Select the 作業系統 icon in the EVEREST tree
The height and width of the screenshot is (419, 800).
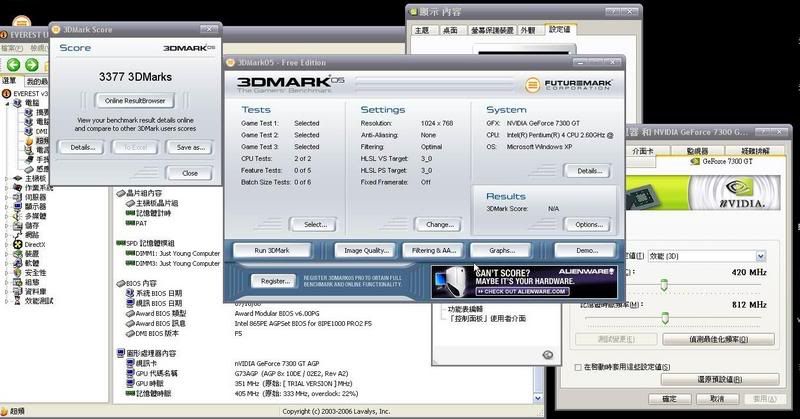tap(18, 188)
